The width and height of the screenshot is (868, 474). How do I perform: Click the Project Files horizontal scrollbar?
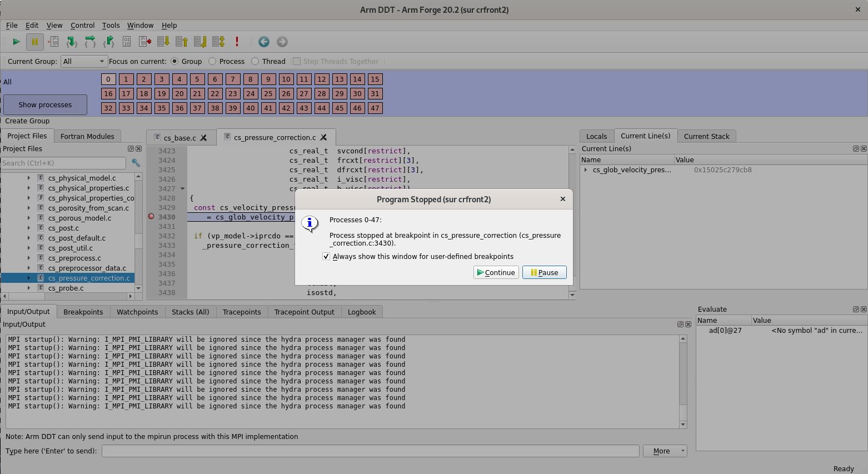(x=68, y=296)
